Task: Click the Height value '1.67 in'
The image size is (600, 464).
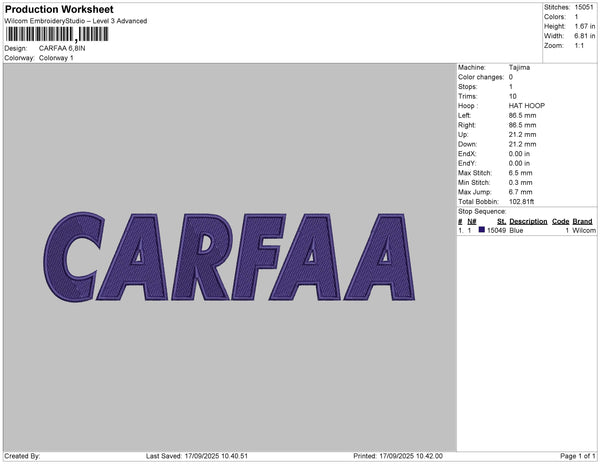Action: coord(585,26)
